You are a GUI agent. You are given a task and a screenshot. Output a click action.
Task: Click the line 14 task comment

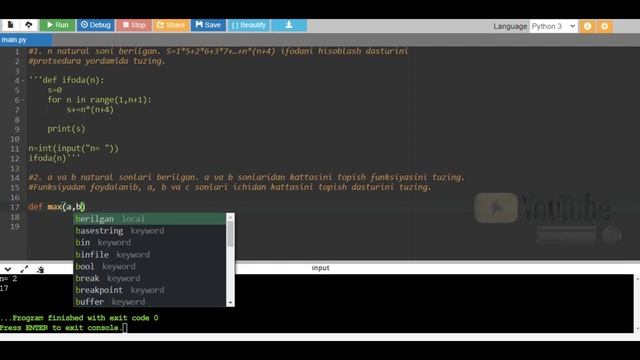pyautogui.click(x=247, y=178)
